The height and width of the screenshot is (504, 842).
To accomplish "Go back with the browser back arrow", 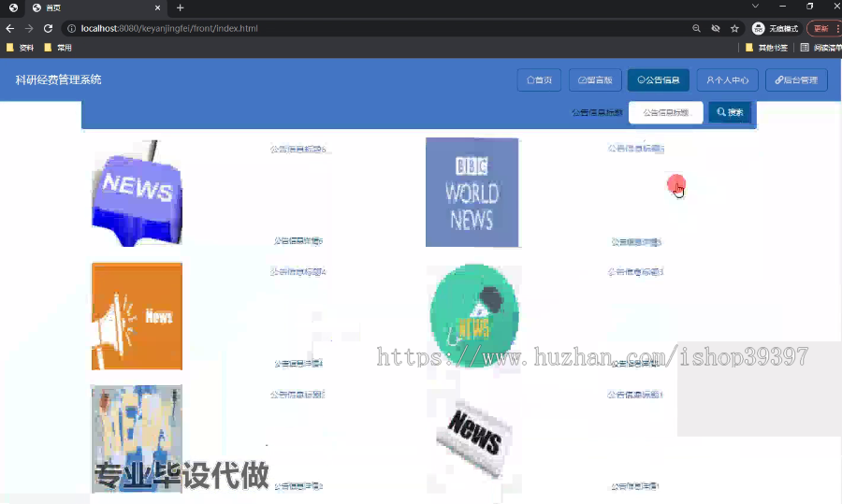I will click(9, 28).
